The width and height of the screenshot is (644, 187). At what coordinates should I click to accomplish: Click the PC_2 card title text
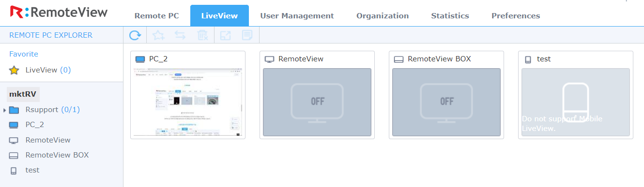(x=158, y=59)
